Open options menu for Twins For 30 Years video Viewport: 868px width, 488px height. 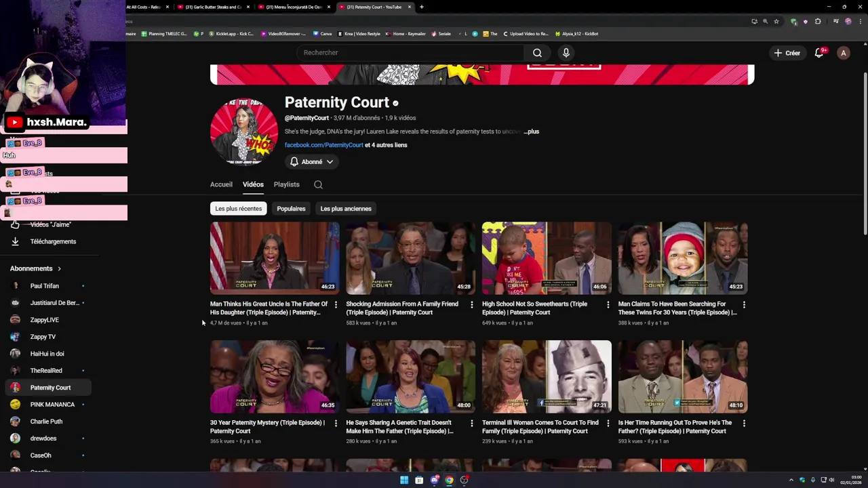point(744,305)
